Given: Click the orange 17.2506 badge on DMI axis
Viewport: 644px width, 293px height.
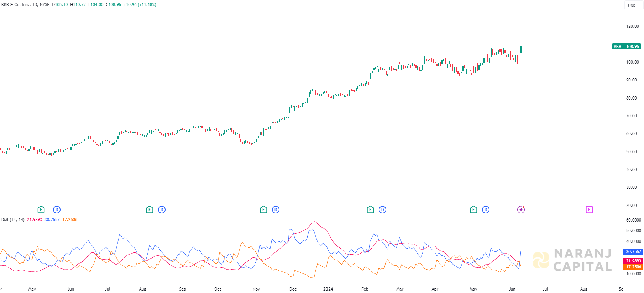Looking at the screenshot, I should (x=634, y=267).
